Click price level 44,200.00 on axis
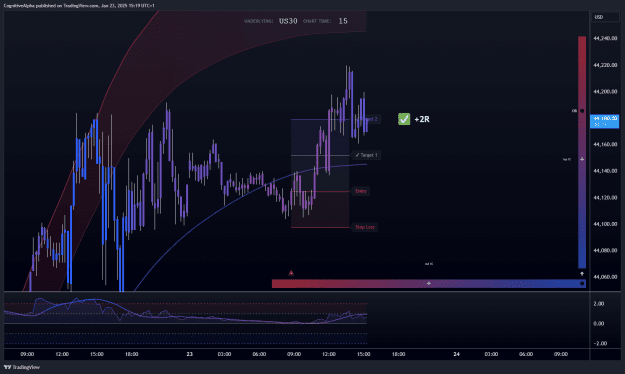 (x=605, y=91)
